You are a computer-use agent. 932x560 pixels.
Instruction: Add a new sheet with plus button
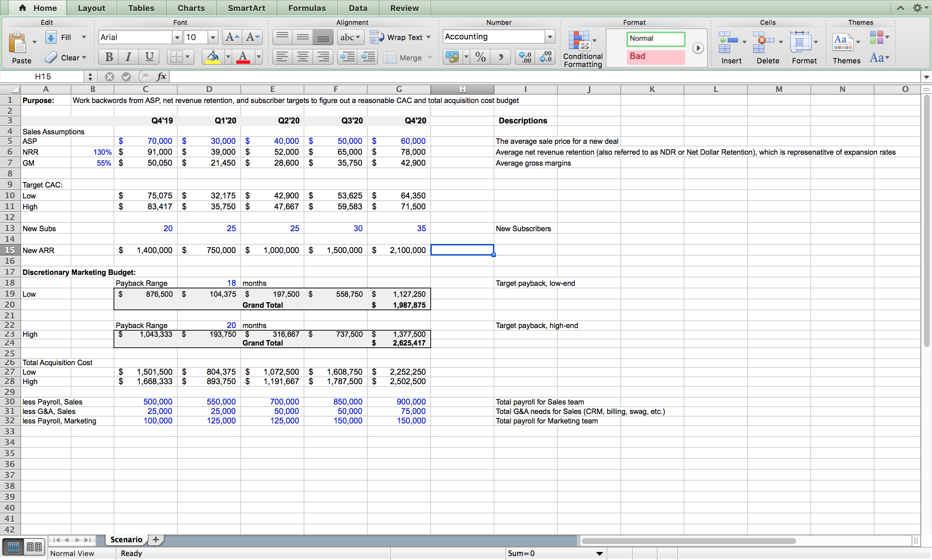(155, 540)
